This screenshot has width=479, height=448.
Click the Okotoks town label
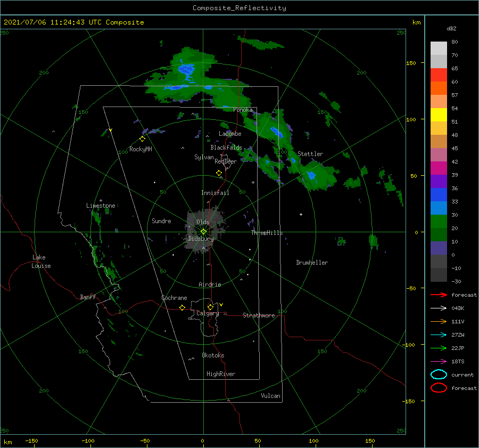coord(213,355)
